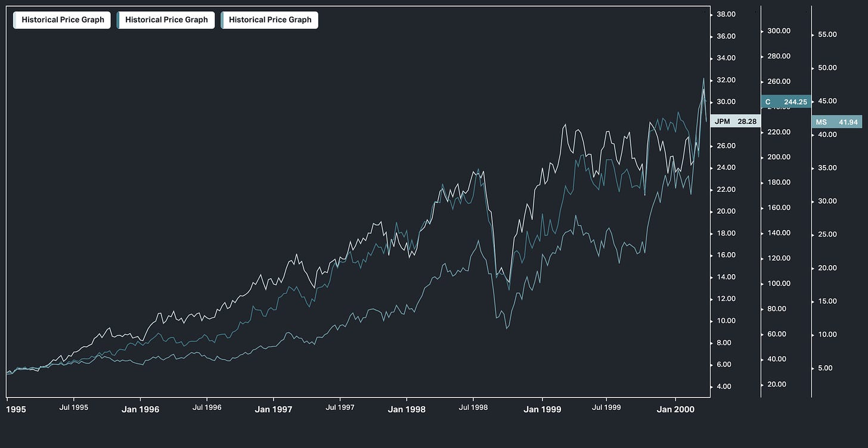
Task: Click the 'Jan 2000' date label
Action: [675, 409]
